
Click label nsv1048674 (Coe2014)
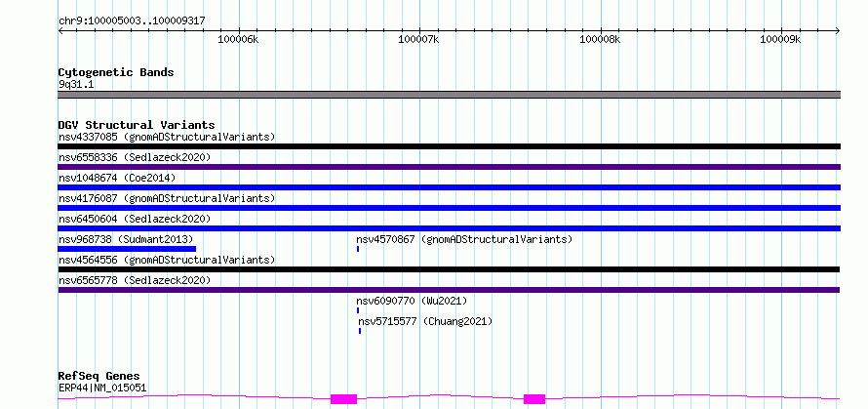(117, 178)
